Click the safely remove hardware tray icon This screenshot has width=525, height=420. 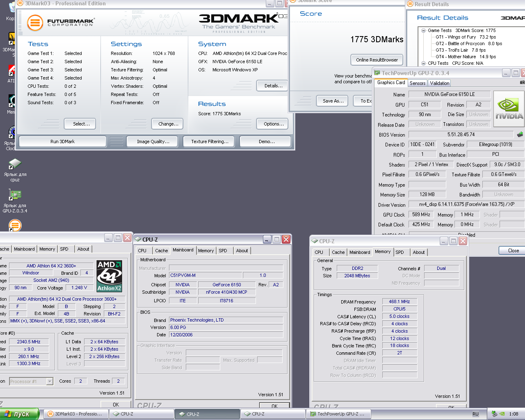(494, 414)
